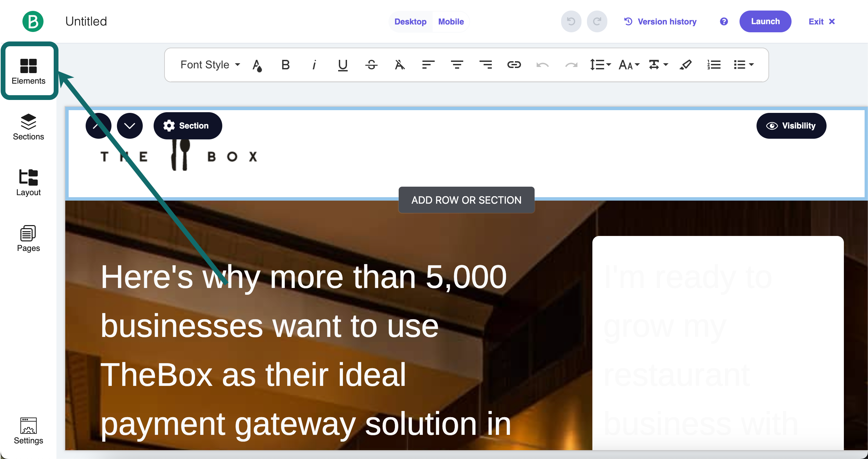Screen dimensions: 868x459
Task: Open page Settings in the sidebar
Action: pos(29,431)
